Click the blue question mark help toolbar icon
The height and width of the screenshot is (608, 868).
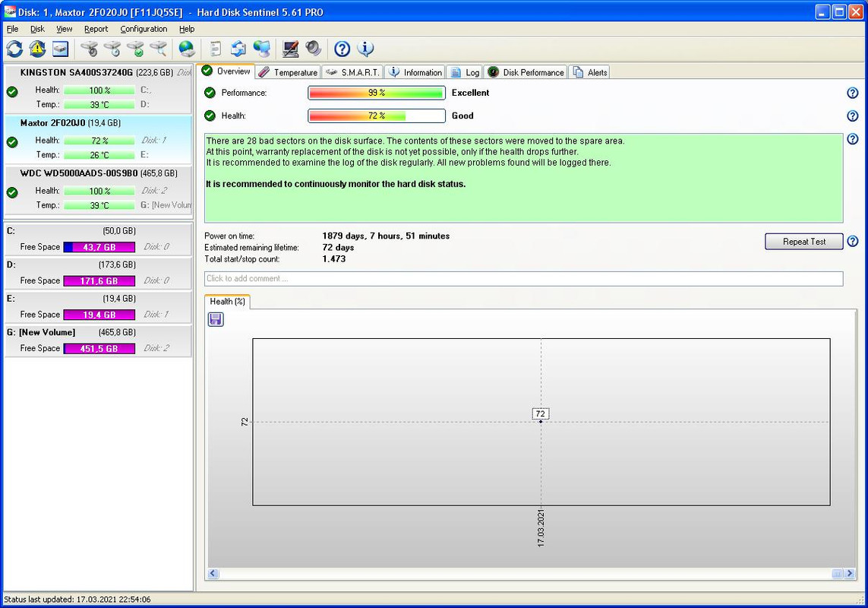coord(342,49)
